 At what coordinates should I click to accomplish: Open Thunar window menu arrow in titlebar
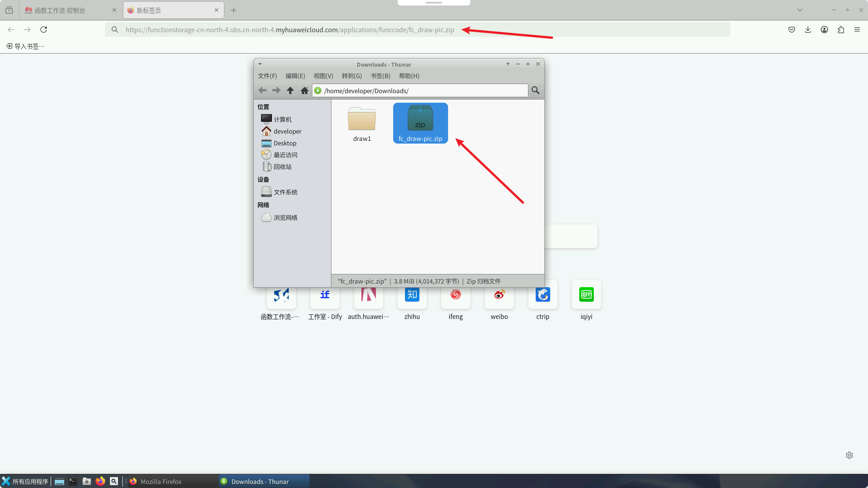click(260, 64)
